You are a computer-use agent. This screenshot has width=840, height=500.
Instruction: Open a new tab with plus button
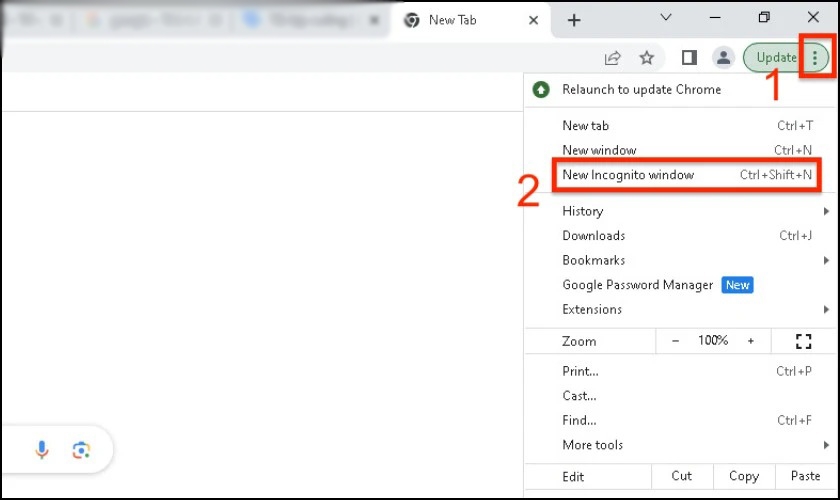pyautogui.click(x=574, y=20)
